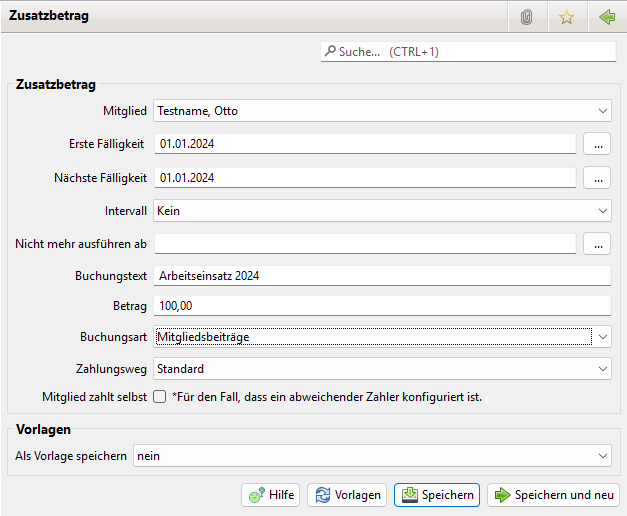Click into the Buchungstext field

tap(381, 276)
